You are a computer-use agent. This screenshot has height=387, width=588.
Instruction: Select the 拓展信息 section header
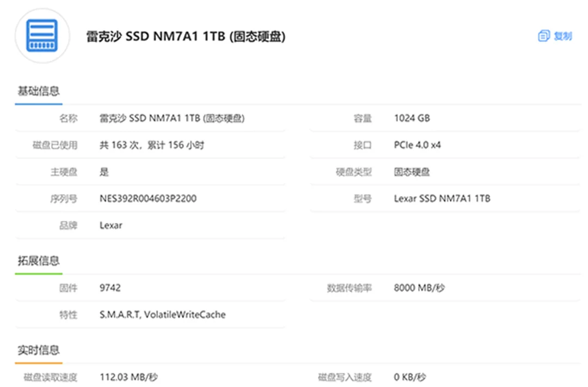(38, 261)
